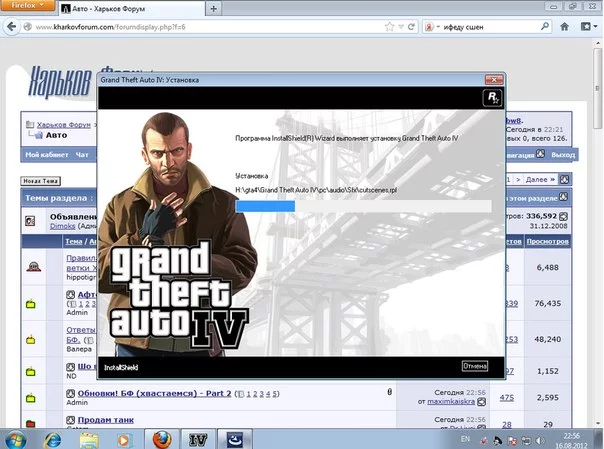Go to next page with Далее »

540,179
